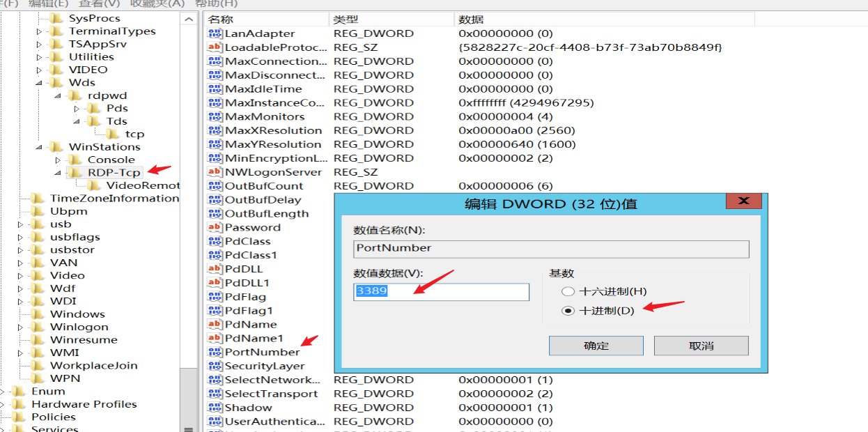
Task: Collapse the Tds subkey
Action: pos(77,121)
